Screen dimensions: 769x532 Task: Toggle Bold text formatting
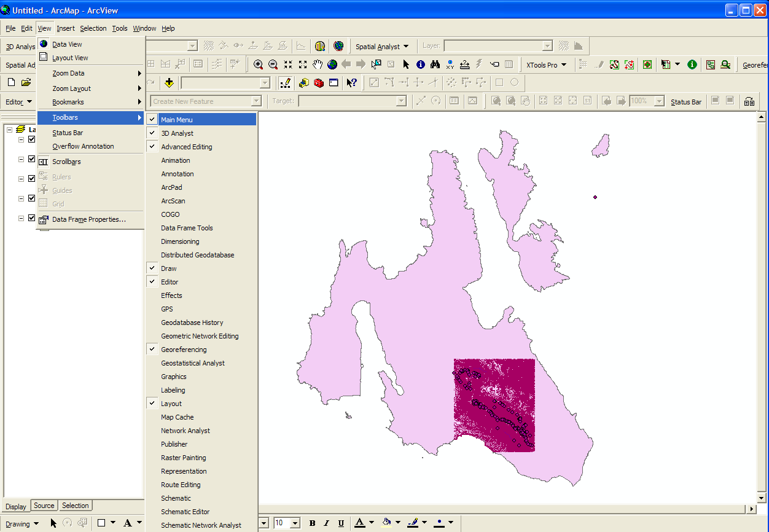(x=312, y=523)
